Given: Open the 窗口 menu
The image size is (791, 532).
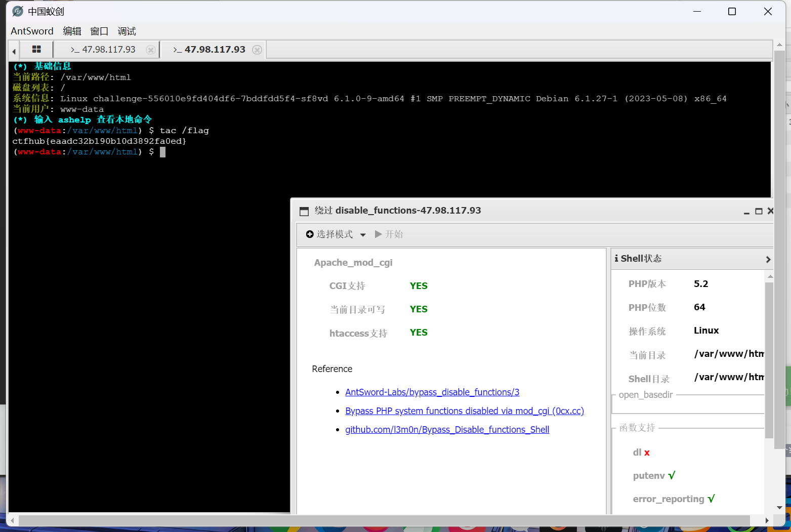Looking at the screenshot, I should click(99, 31).
